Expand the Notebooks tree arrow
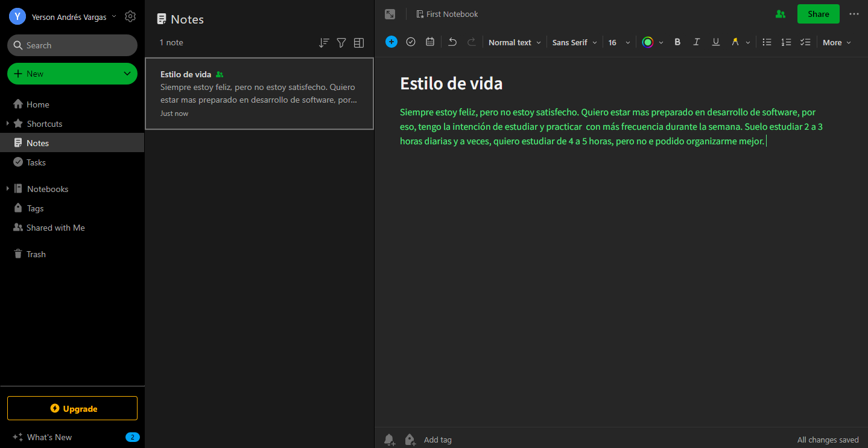This screenshot has width=868, height=448. click(x=7, y=189)
